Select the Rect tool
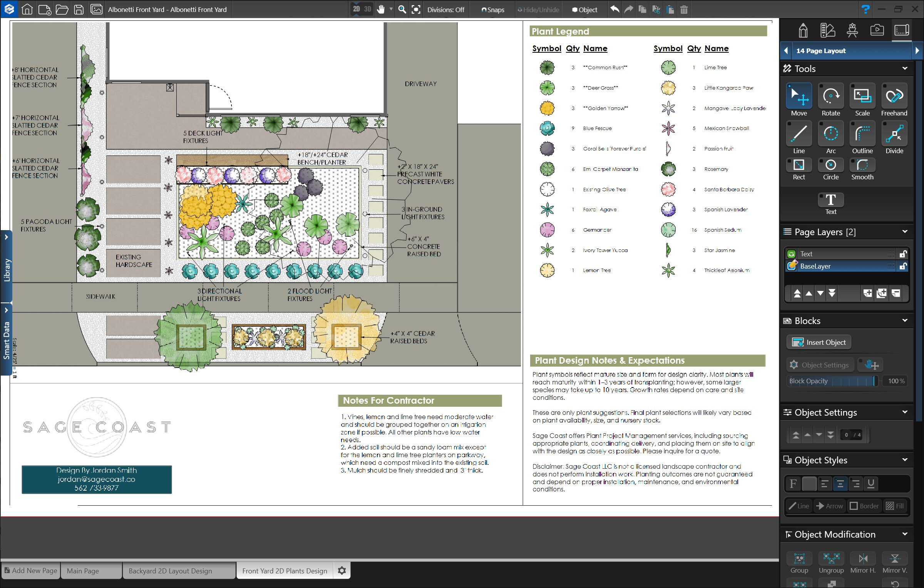924x588 pixels. point(799,169)
